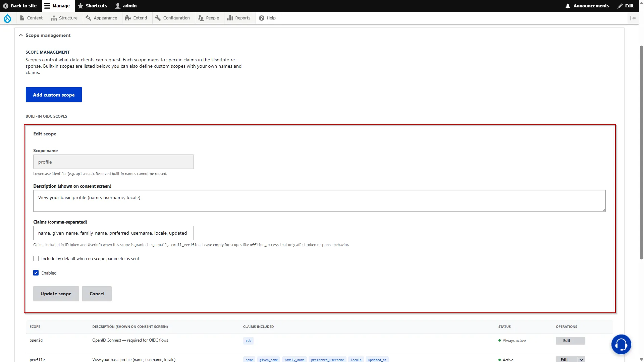Open the admin user menu
This screenshot has width=644, height=362.
tap(126, 6)
